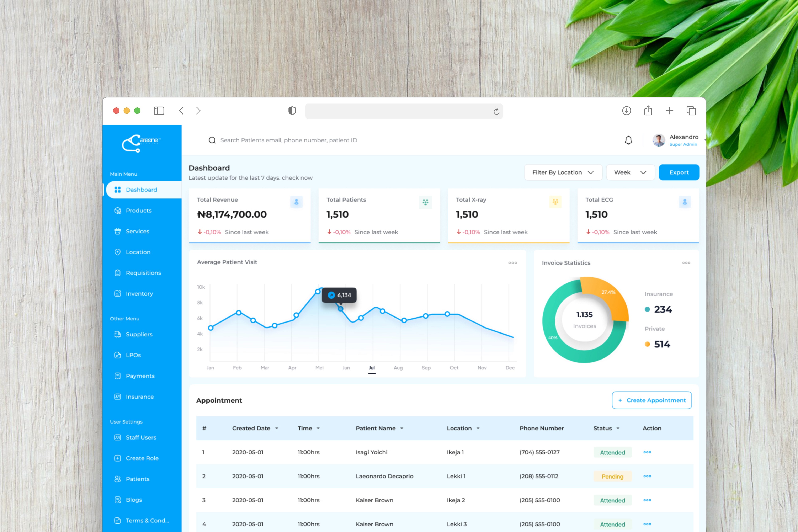
Task: Toggle the browser sidebar panel icon
Action: pyautogui.click(x=159, y=111)
